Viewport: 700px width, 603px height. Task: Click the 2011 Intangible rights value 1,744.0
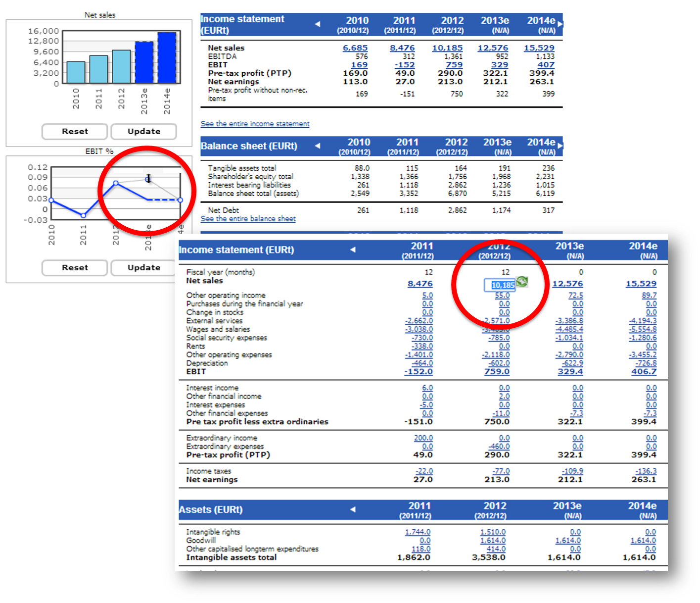tap(418, 532)
